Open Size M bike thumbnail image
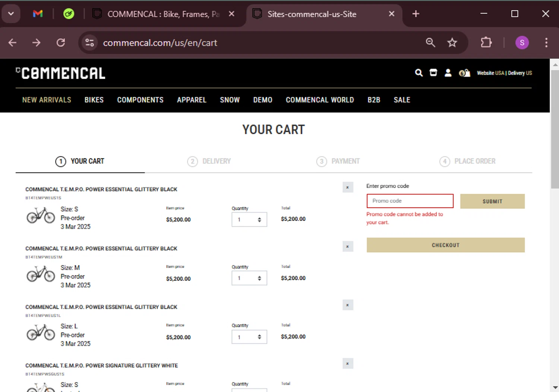This screenshot has width=559, height=392. (x=41, y=274)
